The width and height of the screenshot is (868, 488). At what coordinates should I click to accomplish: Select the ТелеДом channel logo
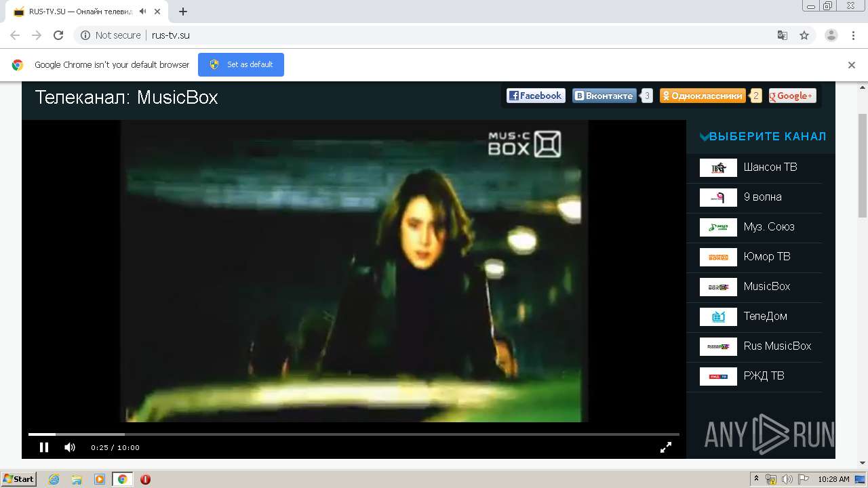click(718, 317)
